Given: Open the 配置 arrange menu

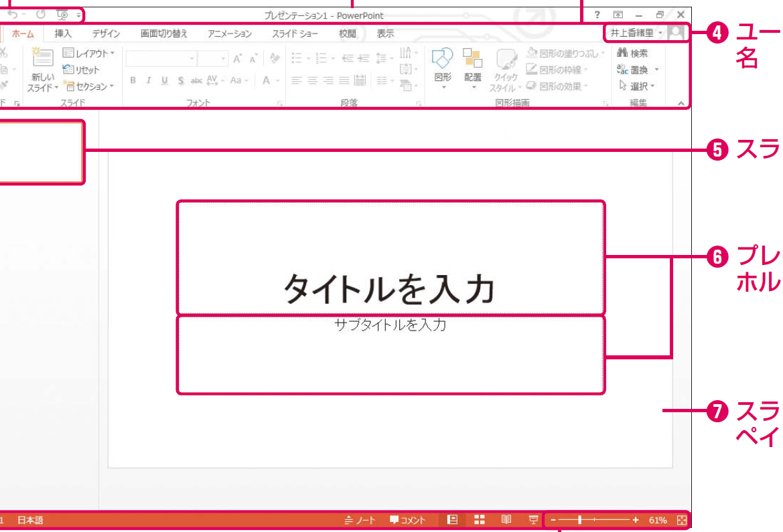Looking at the screenshot, I should pos(473,68).
